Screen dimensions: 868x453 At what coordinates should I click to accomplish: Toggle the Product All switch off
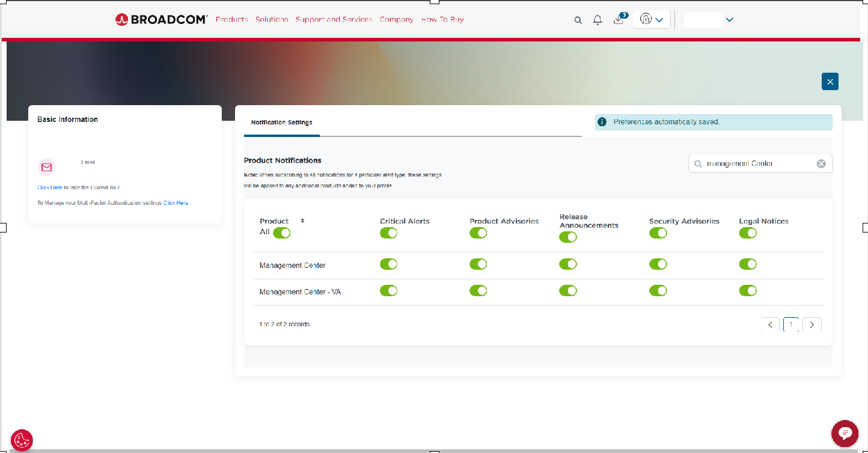(x=281, y=233)
